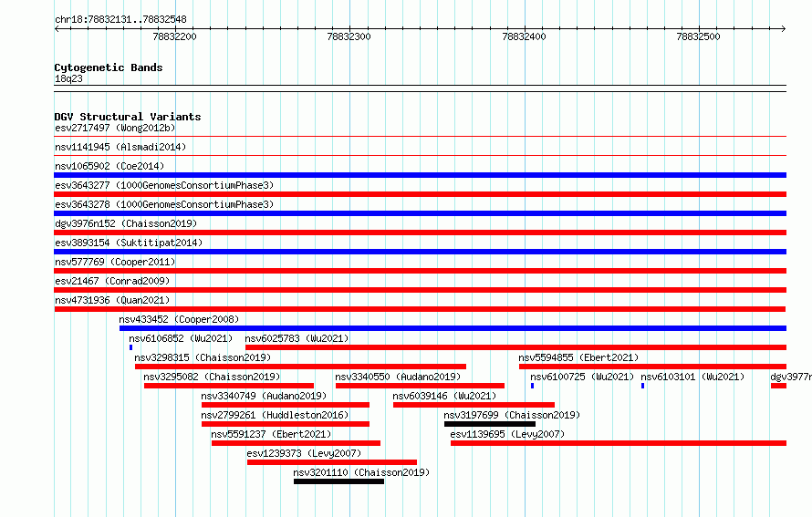Click the 78832200 ruler position label

[174, 36]
